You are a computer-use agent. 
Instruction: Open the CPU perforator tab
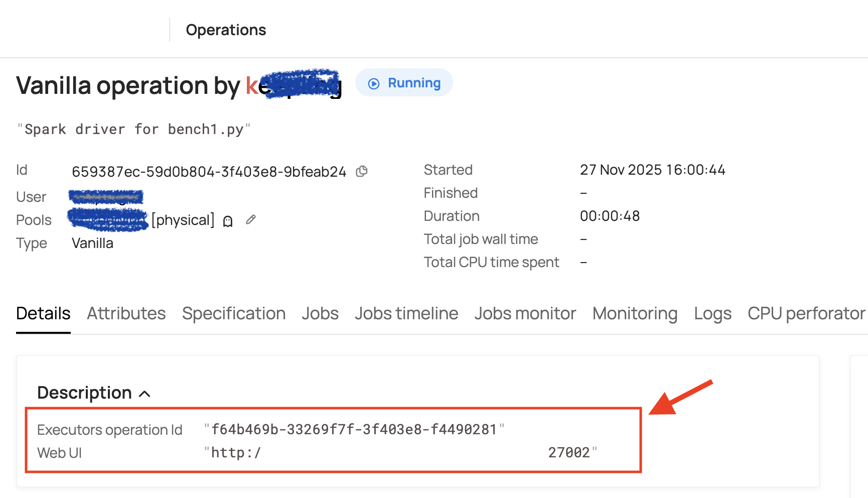(x=806, y=314)
